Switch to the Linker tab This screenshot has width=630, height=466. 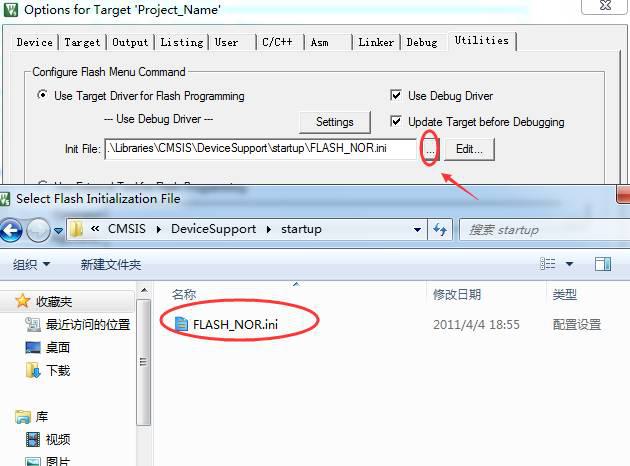376,42
